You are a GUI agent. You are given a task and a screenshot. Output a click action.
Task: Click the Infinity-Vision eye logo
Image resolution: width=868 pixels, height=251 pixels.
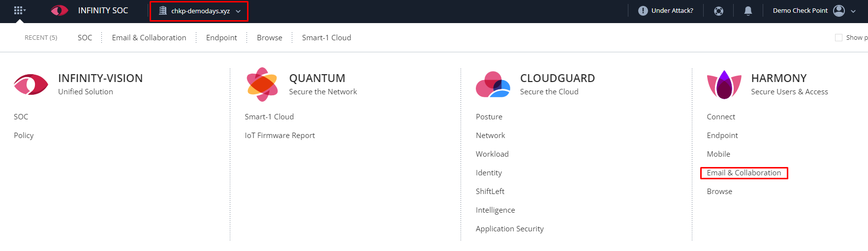(31, 84)
